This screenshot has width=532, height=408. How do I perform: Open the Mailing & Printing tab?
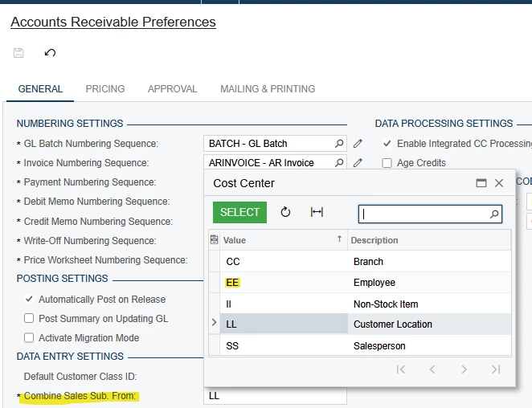tap(268, 89)
